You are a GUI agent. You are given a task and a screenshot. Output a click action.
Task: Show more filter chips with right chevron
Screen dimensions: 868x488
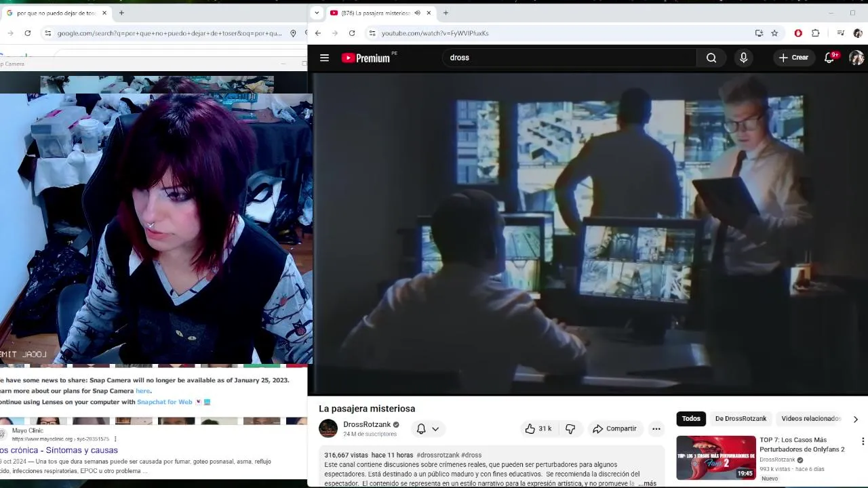[855, 419]
